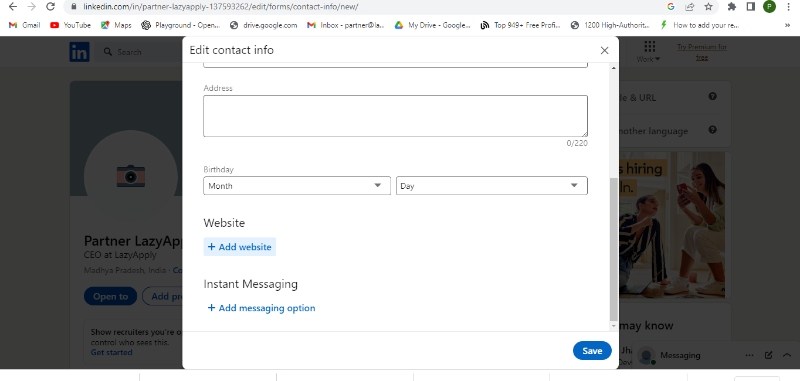Open How to add your resume bookmark
This screenshot has height=381, width=800.
click(699, 25)
